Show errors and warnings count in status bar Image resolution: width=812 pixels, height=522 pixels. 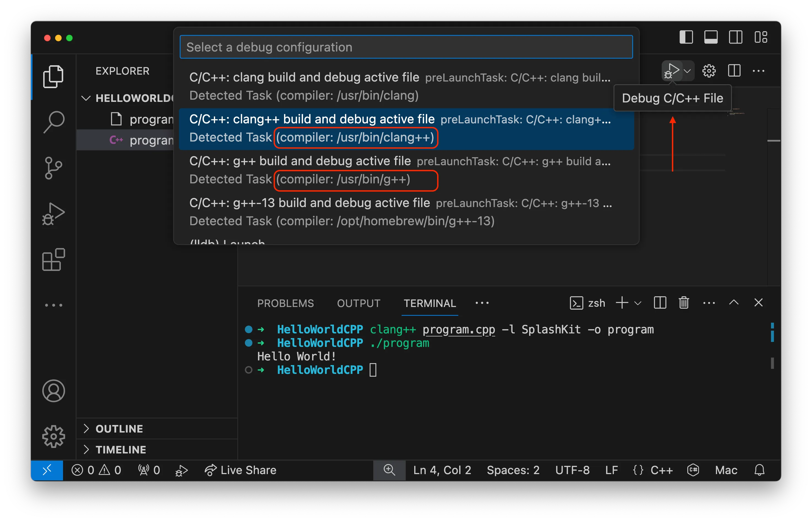tap(96, 470)
